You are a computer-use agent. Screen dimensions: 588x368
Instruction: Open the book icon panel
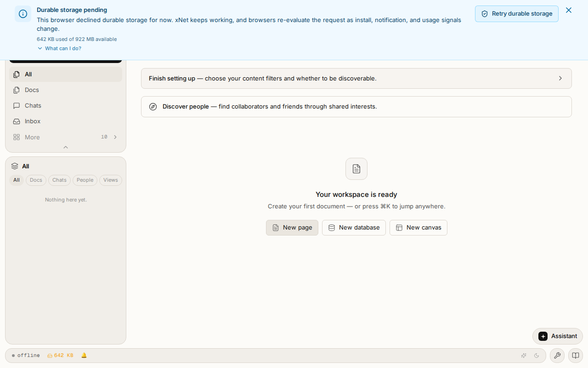pos(576,356)
